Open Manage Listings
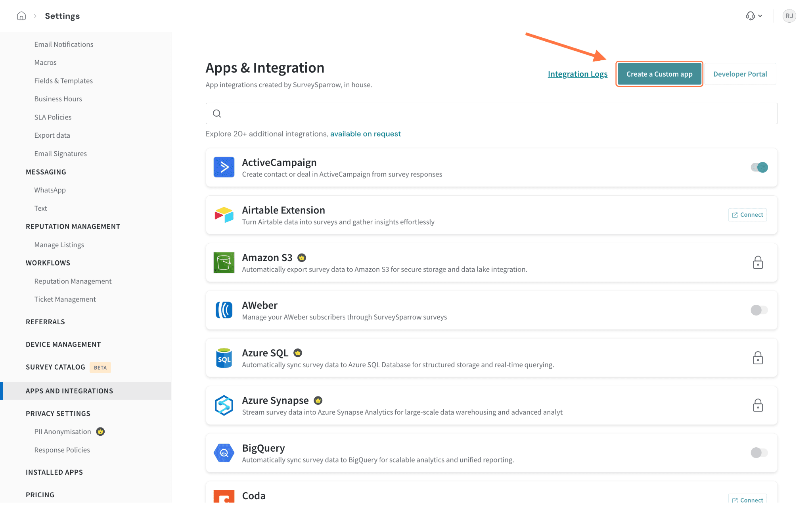Screen dimensions: 812x508 pos(59,245)
